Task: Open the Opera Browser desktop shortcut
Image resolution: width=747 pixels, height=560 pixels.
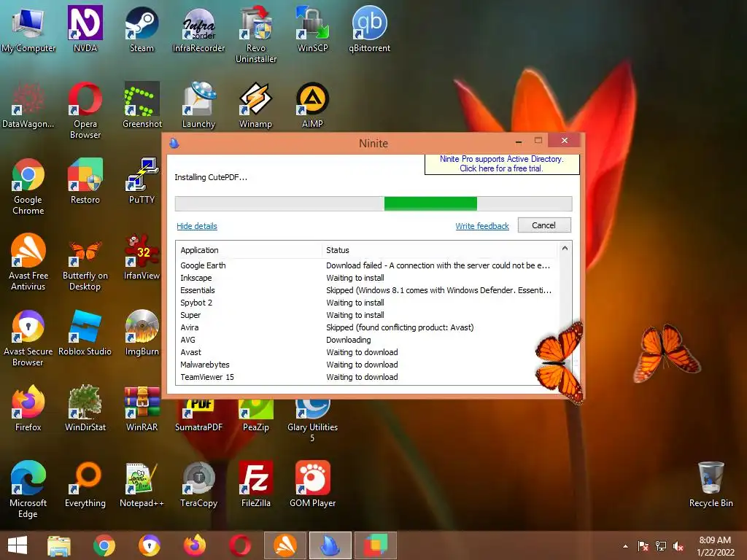Action: (x=85, y=111)
